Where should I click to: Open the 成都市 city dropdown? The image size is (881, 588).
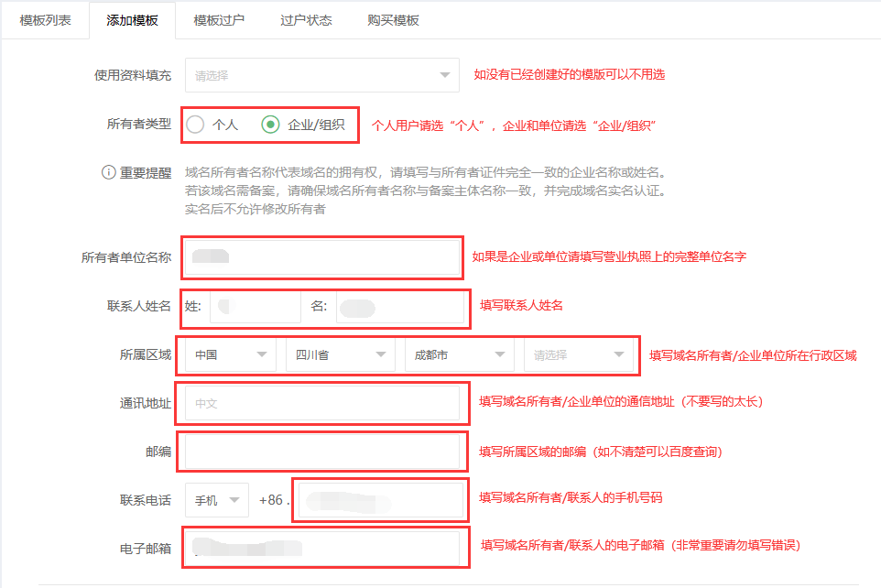[x=459, y=355]
